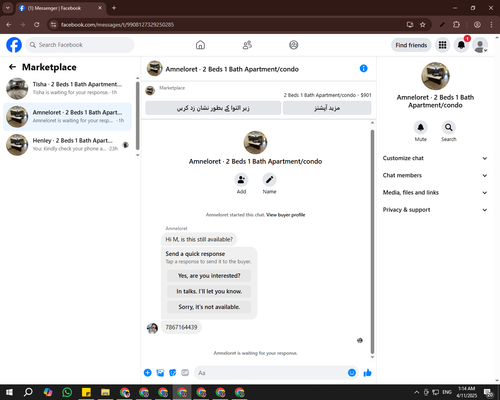Image resolution: width=500 pixels, height=400 pixels.
Task: Open Henley apartment conversation
Action: coord(67,145)
